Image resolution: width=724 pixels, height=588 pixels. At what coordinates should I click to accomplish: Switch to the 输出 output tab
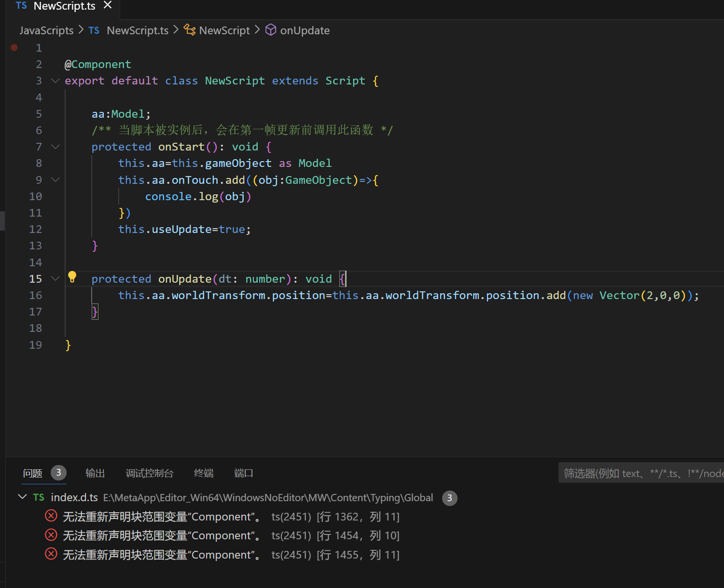click(95, 473)
